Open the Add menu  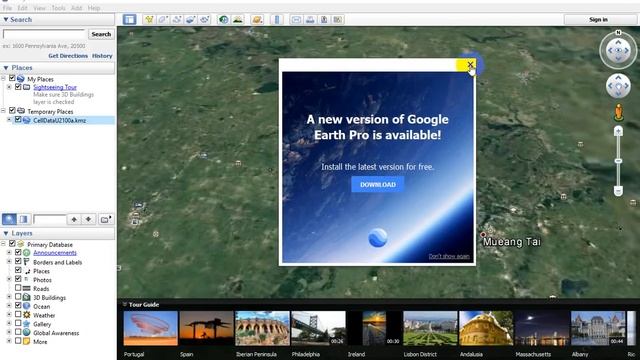[x=76, y=8]
